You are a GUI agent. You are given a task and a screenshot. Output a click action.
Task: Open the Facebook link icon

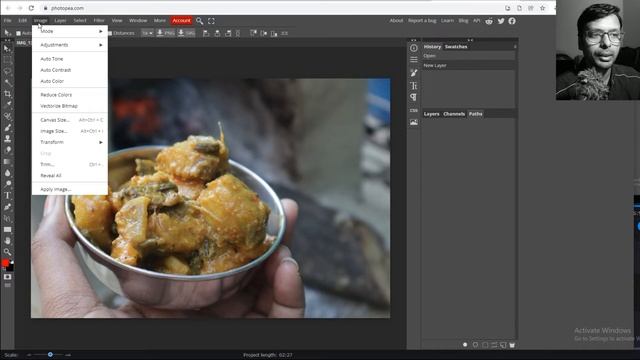(x=512, y=21)
